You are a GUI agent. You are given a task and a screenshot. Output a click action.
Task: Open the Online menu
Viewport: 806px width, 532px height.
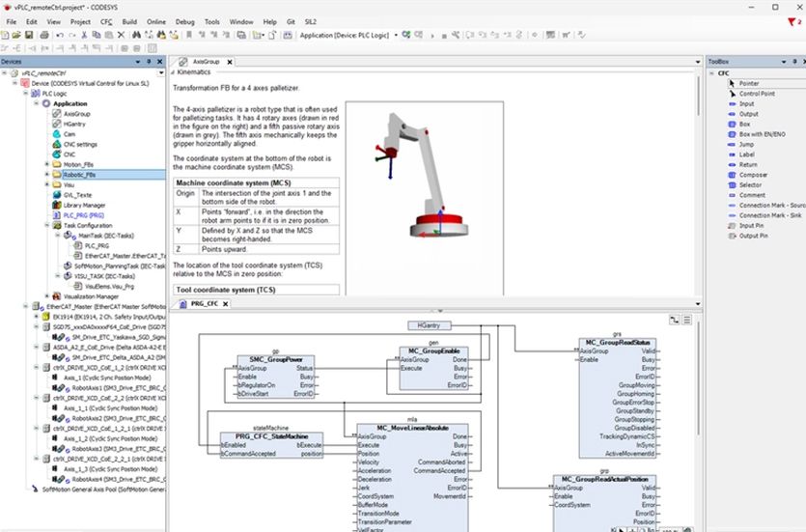pos(155,20)
